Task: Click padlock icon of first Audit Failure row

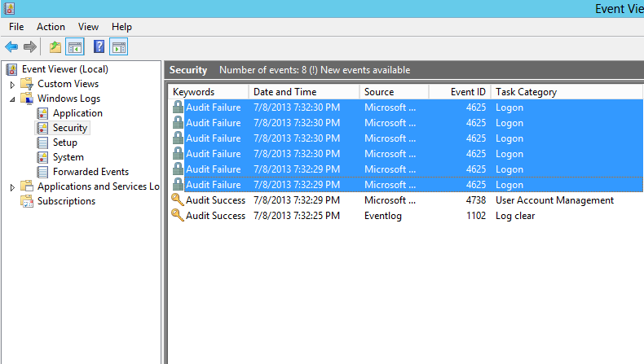Action: 178,107
